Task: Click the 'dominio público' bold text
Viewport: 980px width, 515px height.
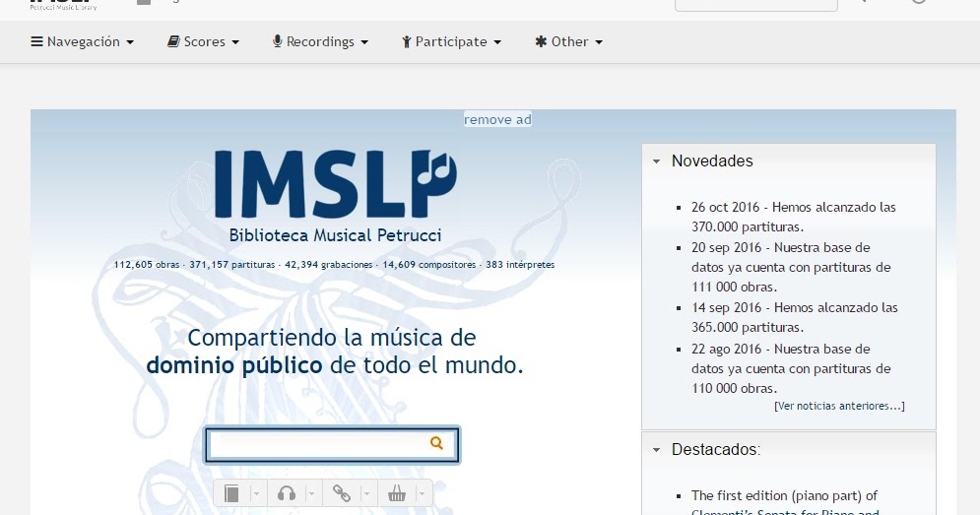Action: pos(234,365)
